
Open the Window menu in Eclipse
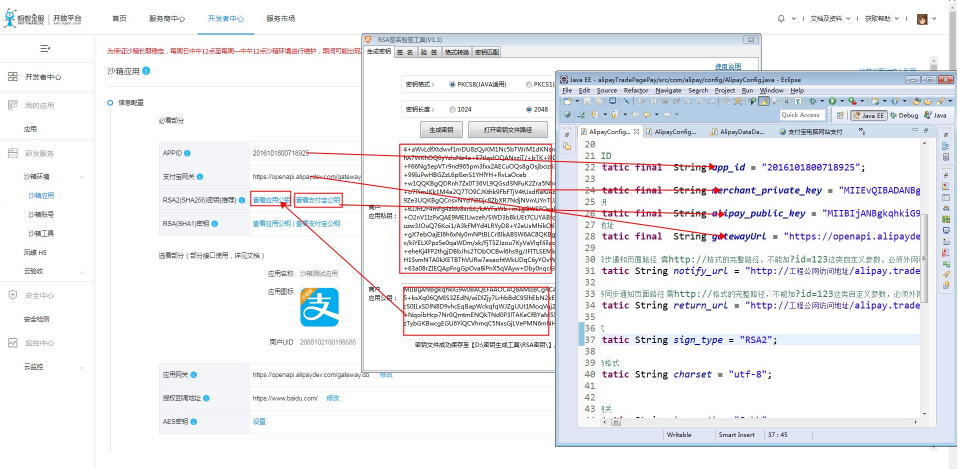click(x=772, y=90)
